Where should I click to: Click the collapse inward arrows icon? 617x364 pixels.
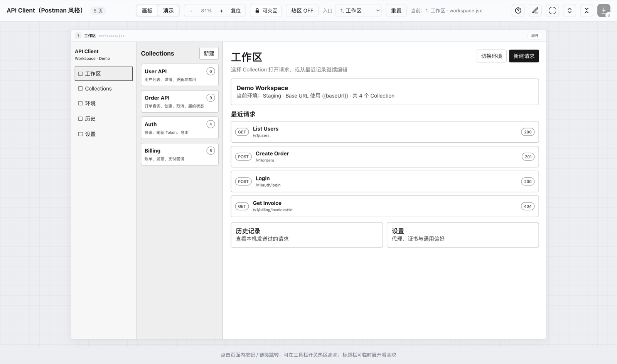coord(587,10)
